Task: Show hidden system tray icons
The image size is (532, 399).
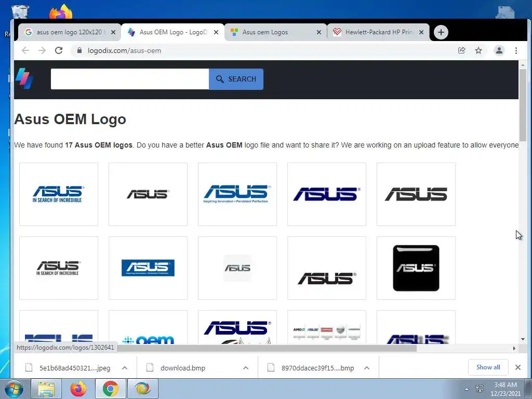Action: coord(467,389)
